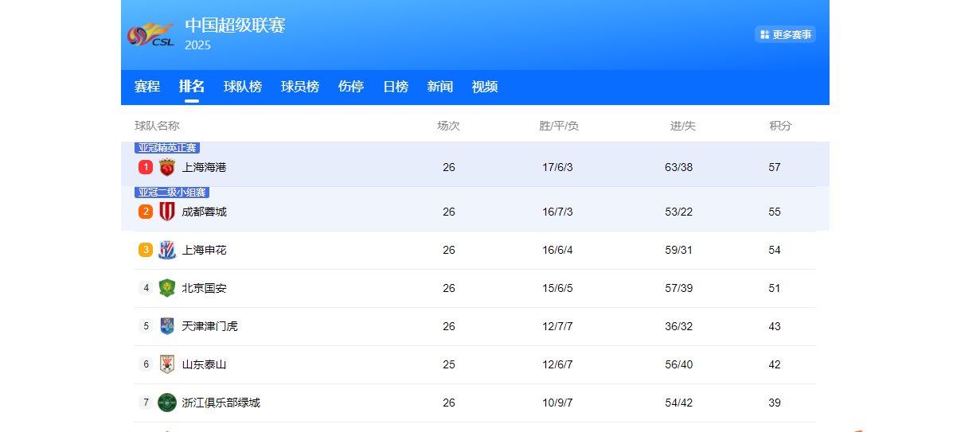Click the yellow rank 3 badge
The height and width of the screenshot is (432, 980).
tap(146, 250)
